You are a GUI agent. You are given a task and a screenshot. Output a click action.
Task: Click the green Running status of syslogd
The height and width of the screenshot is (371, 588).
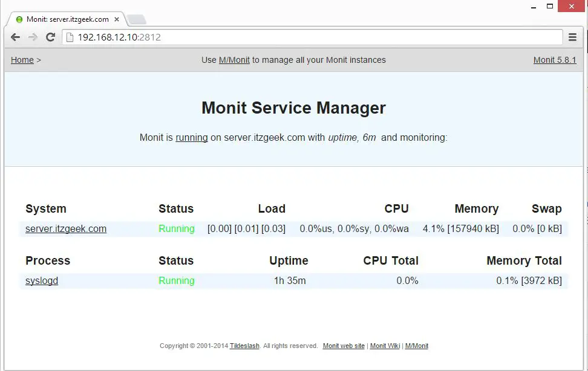click(x=176, y=281)
